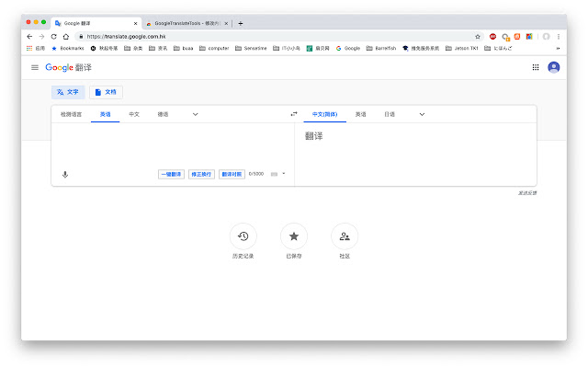Close the Google 翻译 tab
Screen dimensions: 588x368
pyautogui.click(x=135, y=23)
